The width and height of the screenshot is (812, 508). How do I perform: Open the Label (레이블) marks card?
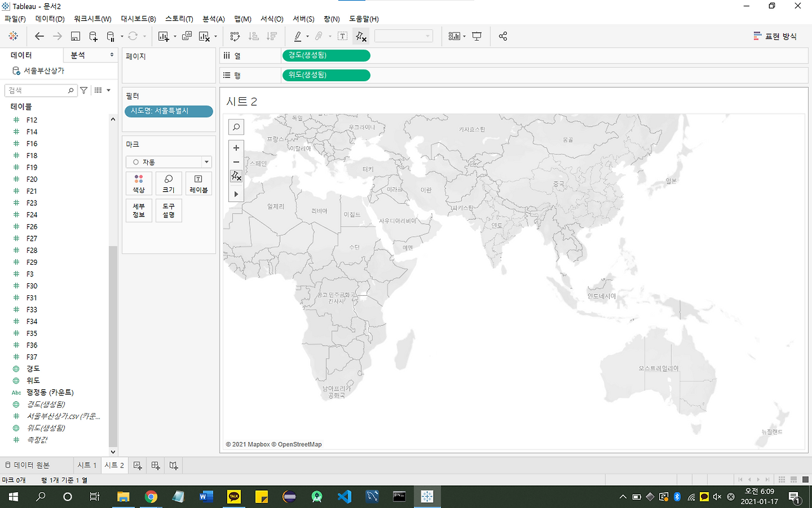(199, 184)
